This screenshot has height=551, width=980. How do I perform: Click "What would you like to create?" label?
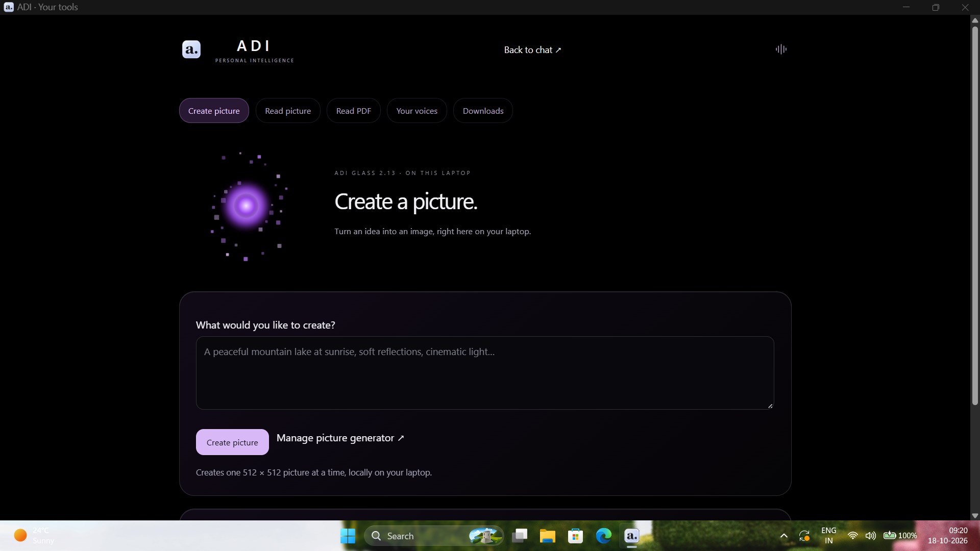[265, 325]
